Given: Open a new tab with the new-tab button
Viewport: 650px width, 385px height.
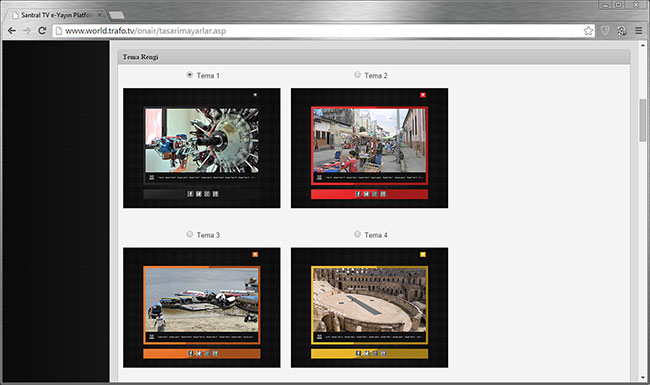Looking at the screenshot, I should click(x=116, y=15).
